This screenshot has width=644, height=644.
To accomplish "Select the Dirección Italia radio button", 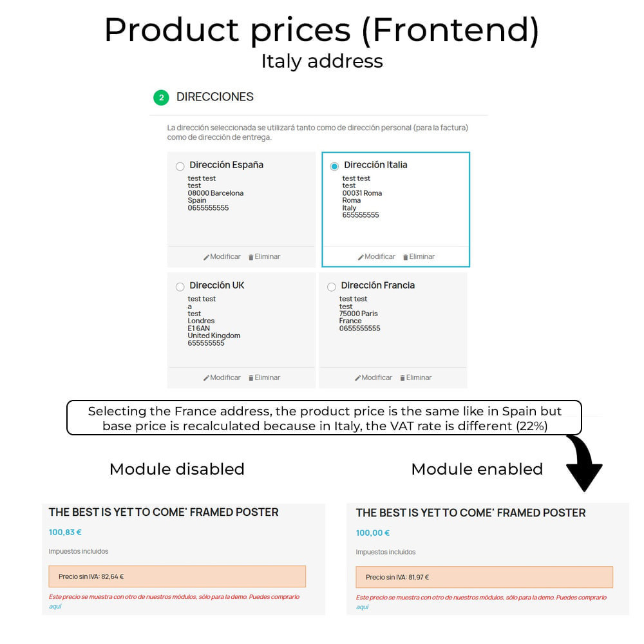I will coord(334,166).
